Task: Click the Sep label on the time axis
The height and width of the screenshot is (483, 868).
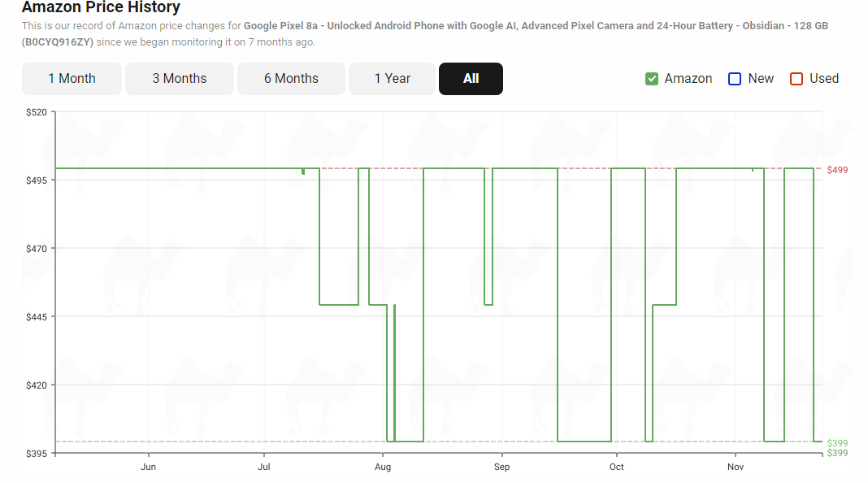Action: 501,467
